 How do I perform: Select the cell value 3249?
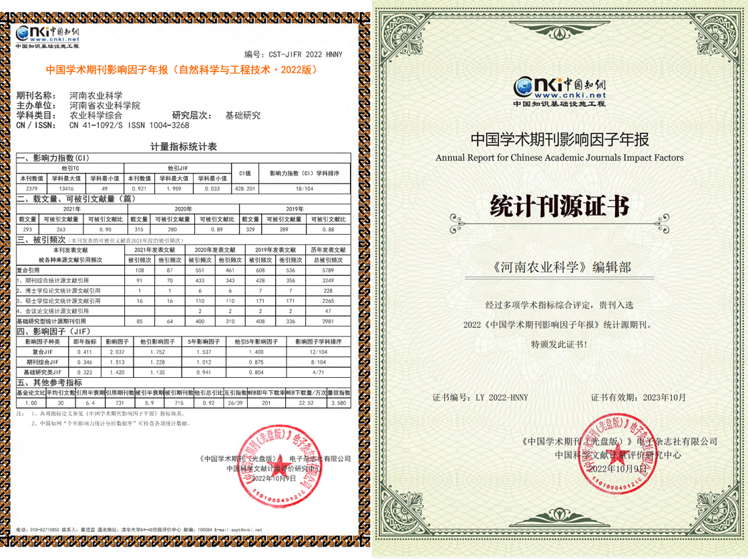point(328,281)
